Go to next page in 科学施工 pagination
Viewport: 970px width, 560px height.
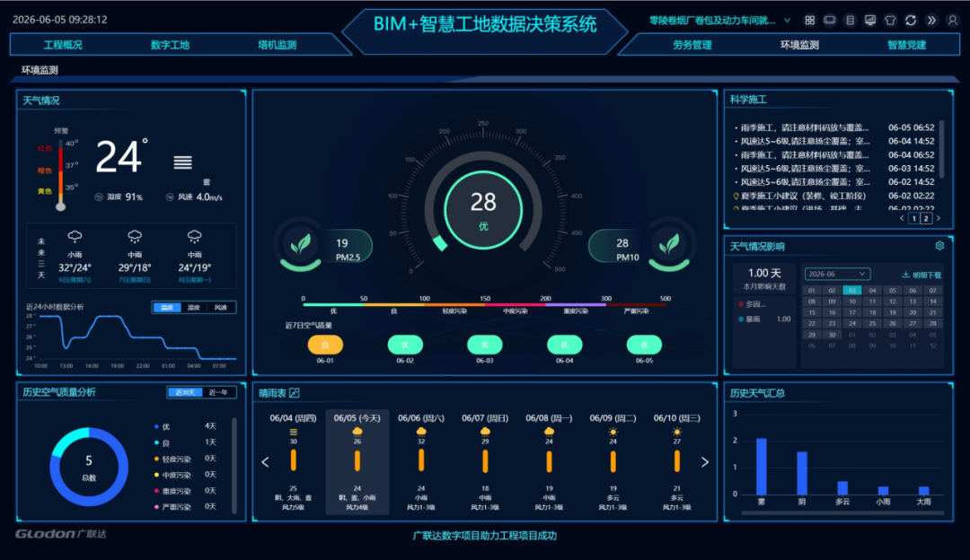(x=939, y=218)
